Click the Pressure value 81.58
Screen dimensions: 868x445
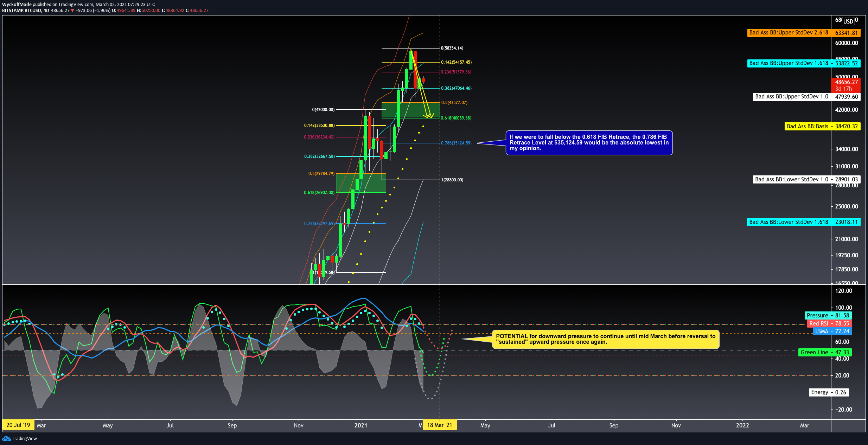842,316
